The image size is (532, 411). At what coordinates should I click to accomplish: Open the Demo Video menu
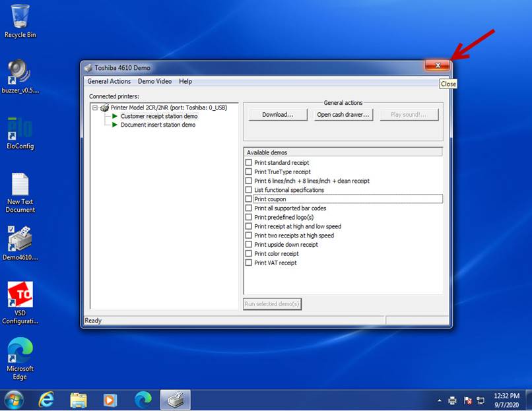point(154,81)
